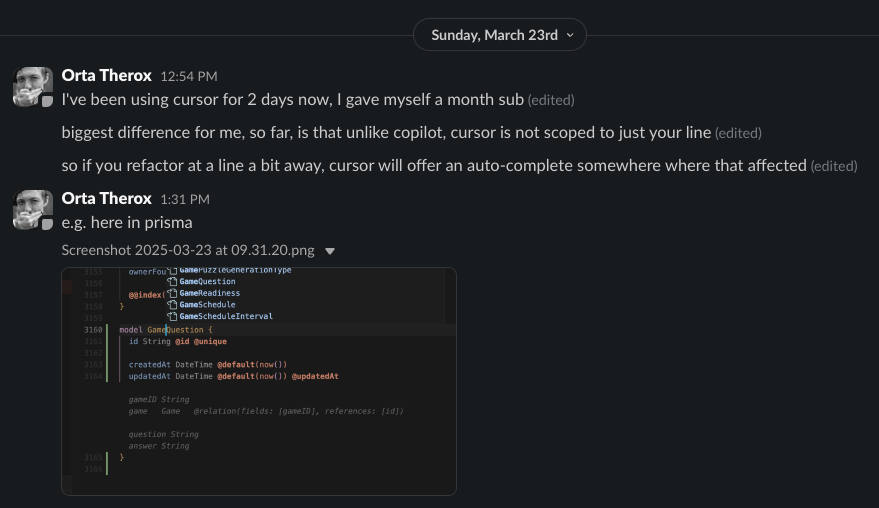The height and width of the screenshot is (508, 879).
Task: Click the "model GameQuestion {" line in the preview
Action: 166,329
